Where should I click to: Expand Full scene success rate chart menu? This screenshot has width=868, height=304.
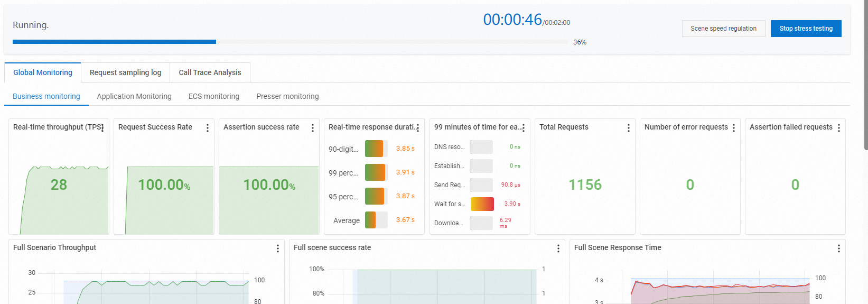(558, 248)
